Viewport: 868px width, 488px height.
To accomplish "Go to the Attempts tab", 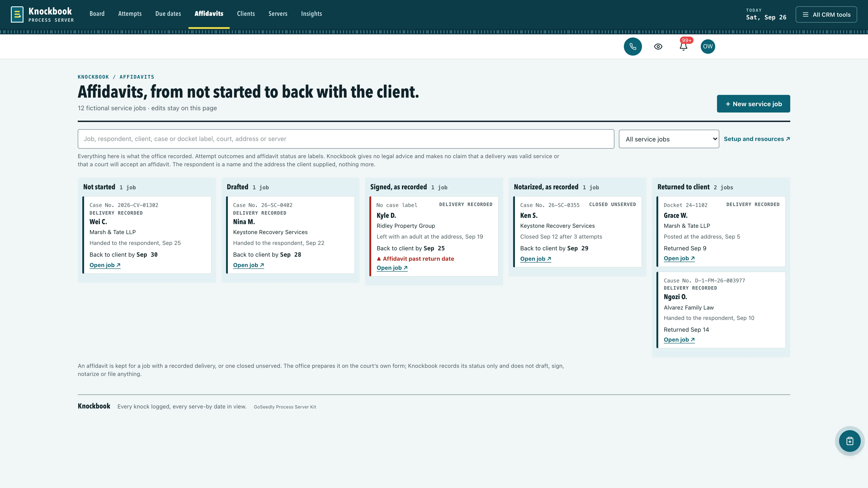I will [x=130, y=14].
